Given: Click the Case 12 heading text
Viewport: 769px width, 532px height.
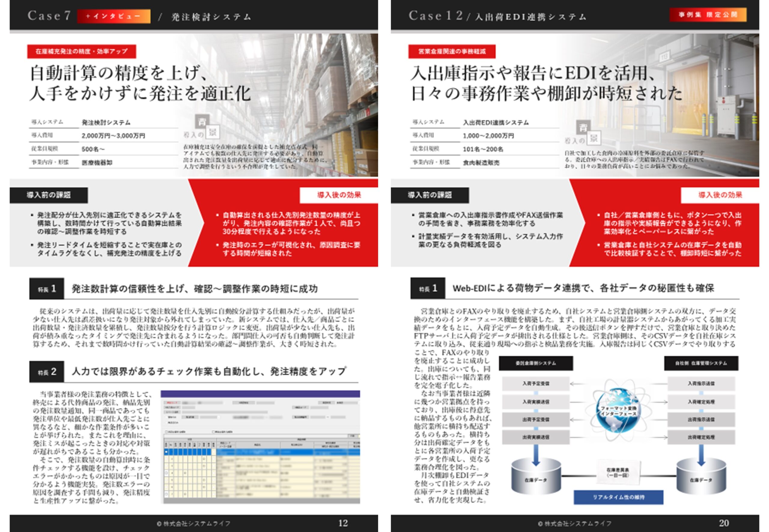Looking at the screenshot, I should click(436, 15).
